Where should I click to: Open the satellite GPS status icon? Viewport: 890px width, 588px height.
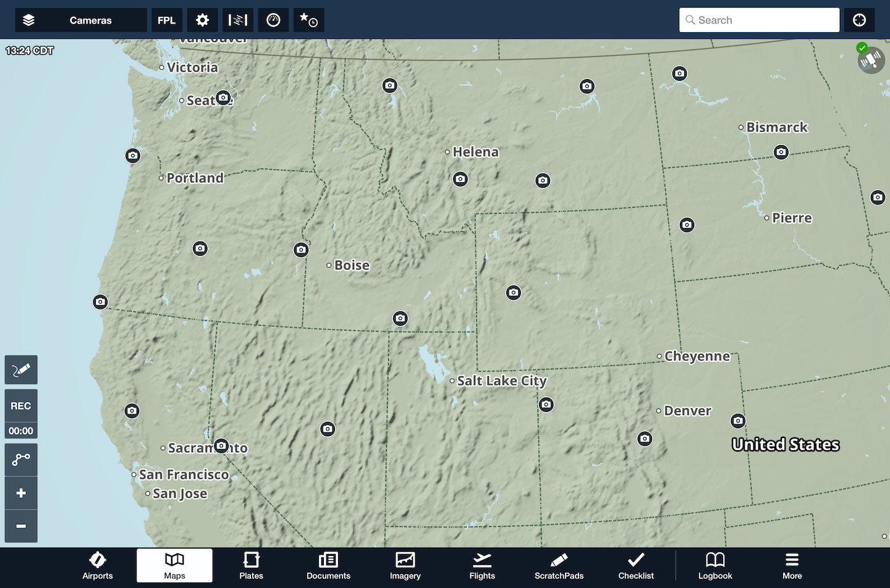(871, 60)
